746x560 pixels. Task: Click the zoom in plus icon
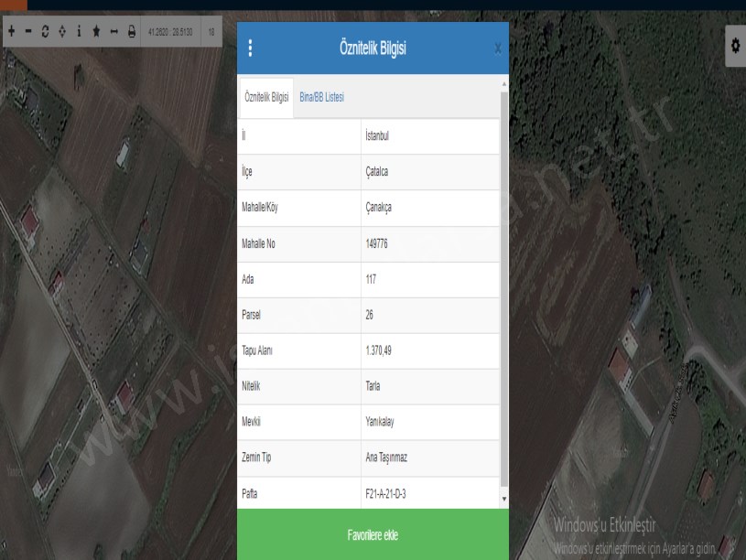tap(12, 30)
